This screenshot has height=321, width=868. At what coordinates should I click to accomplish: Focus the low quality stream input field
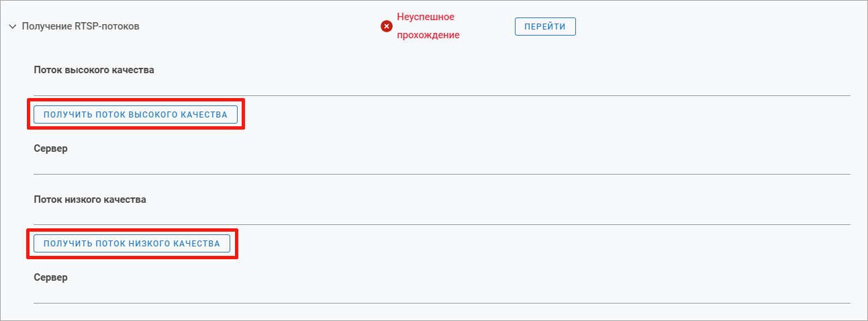pyautogui.click(x=442, y=215)
